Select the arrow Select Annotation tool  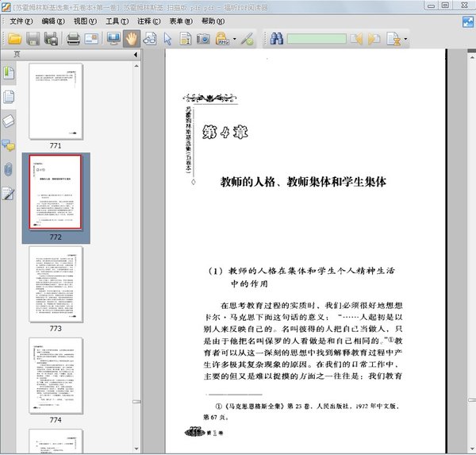click(167, 38)
